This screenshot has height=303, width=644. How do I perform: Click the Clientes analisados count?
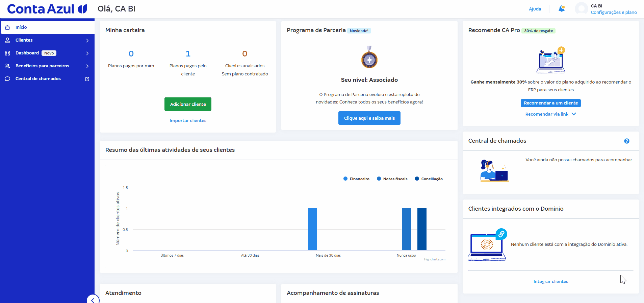(x=245, y=53)
